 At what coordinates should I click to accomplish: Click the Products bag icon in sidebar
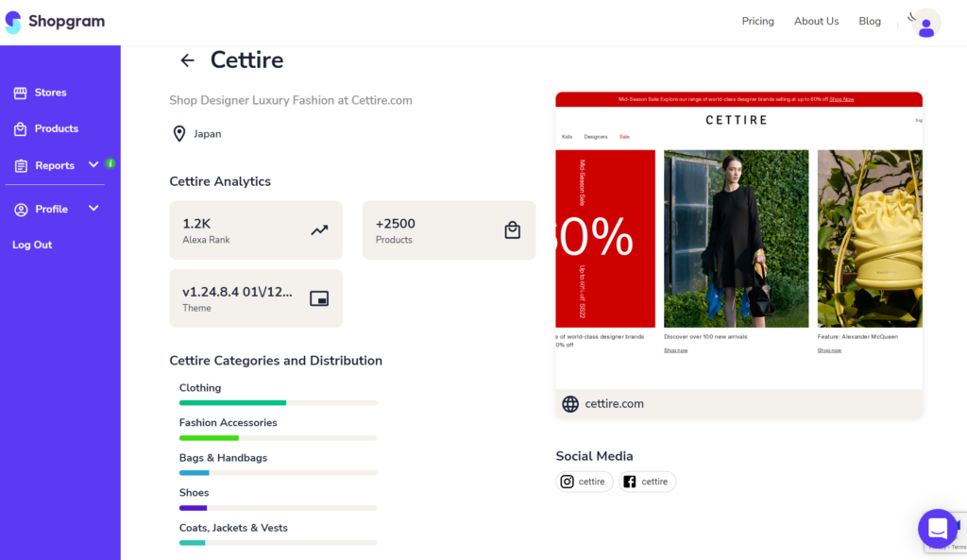point(21,128)
